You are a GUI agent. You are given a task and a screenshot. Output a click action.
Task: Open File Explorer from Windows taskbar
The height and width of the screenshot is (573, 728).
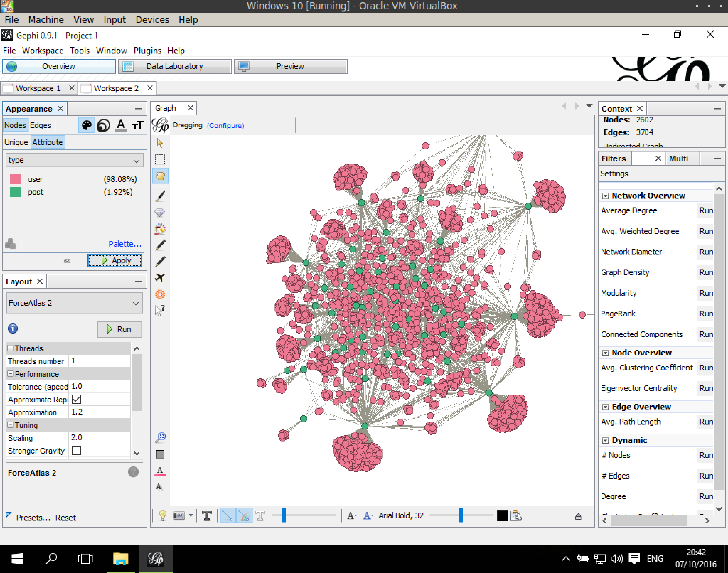[121, 559]
